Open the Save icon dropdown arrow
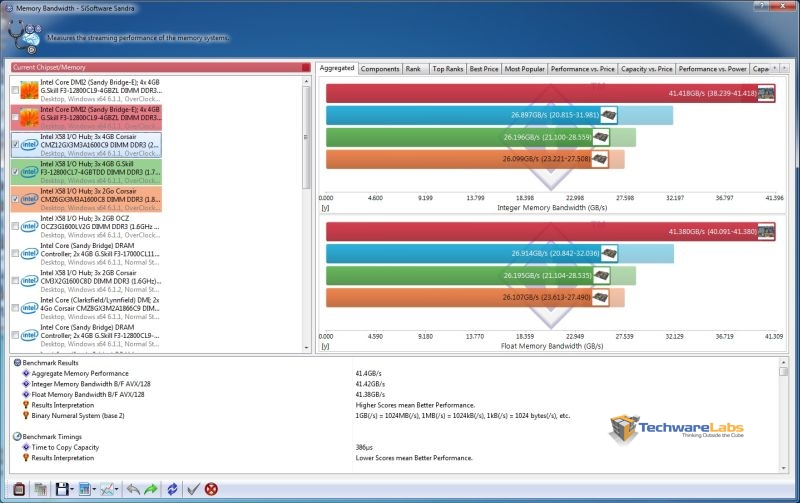The width and height of the screenshot is (800, 503). point(72,490)
